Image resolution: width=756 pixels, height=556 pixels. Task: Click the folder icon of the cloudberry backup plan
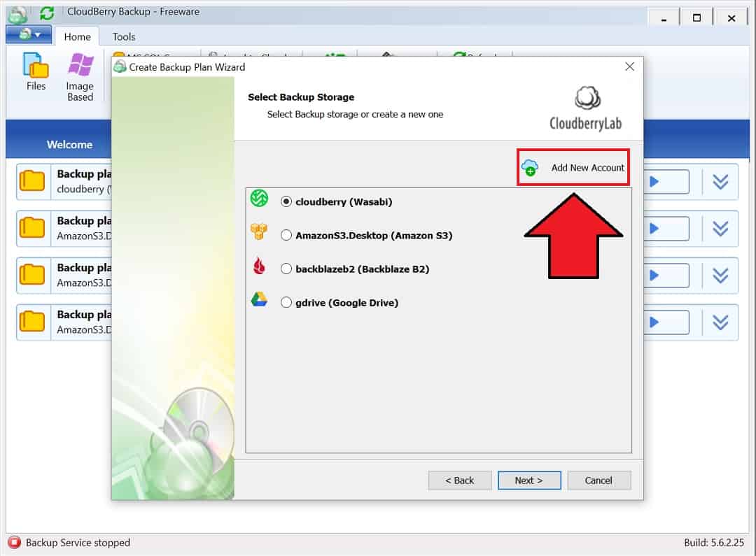tap(32, 182)
